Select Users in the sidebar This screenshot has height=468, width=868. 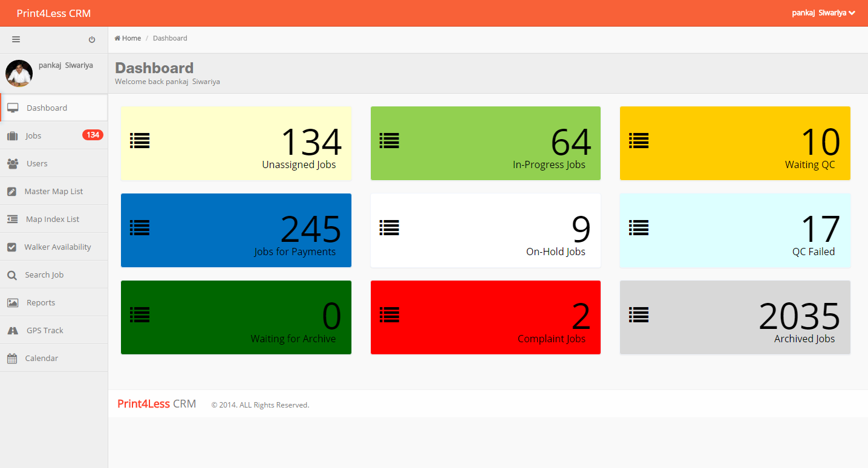pyautogui.click(x=37, y=164)
